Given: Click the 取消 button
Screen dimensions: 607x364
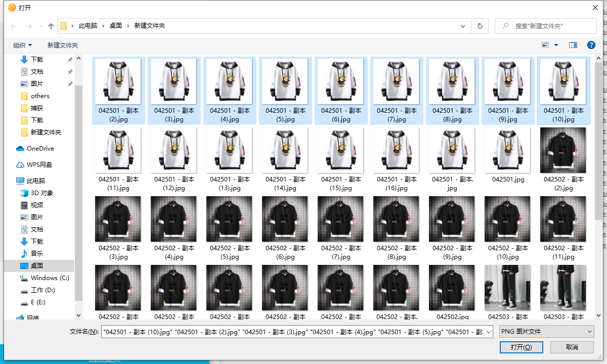Looking at the screenshot, I should tap(572, 347).
